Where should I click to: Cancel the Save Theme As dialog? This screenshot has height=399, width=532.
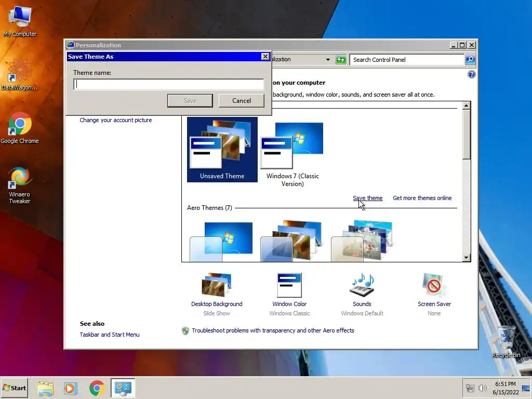click(x=242, y=101)
